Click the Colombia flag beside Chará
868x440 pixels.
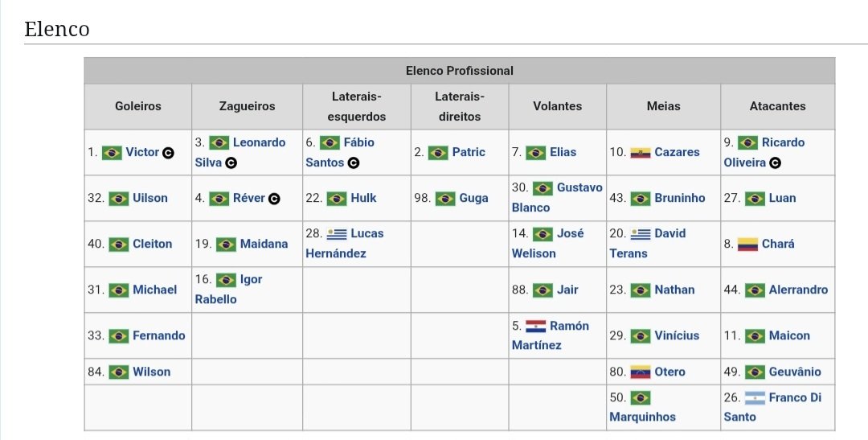747,245
